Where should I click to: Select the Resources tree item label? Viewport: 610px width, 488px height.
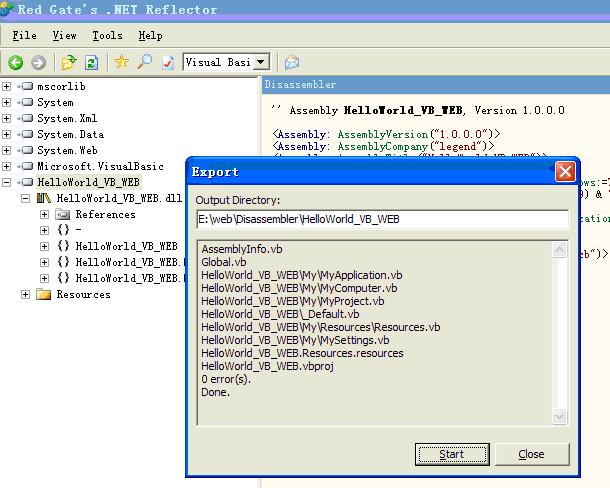84,294
